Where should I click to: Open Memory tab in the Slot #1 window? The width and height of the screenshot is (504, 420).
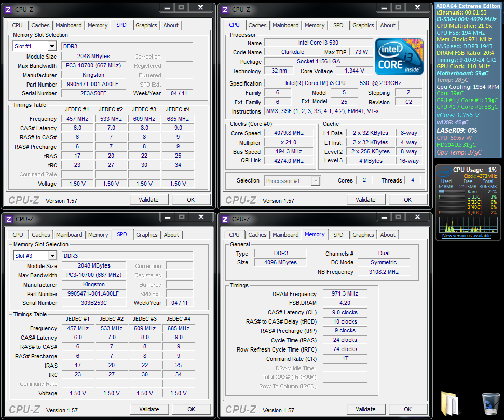pos(98,25)
